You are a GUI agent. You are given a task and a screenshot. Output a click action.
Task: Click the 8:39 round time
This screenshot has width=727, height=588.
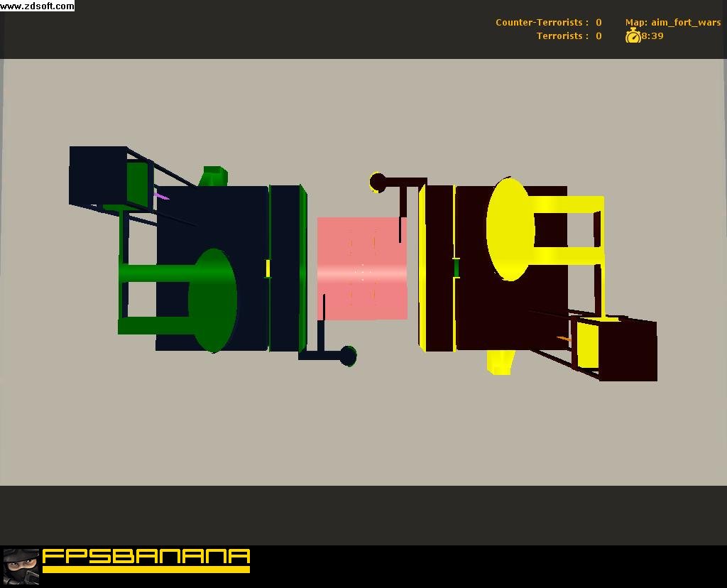[652, 36]
